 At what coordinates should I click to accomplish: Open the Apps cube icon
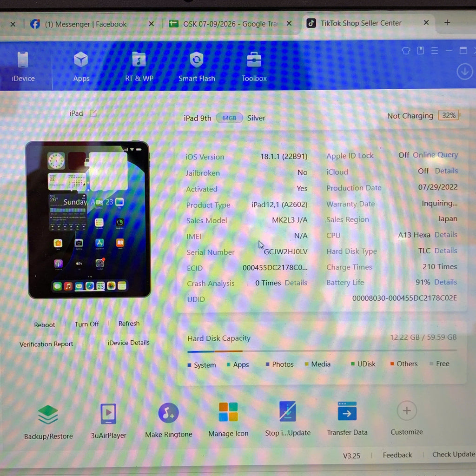coord(81,59)
